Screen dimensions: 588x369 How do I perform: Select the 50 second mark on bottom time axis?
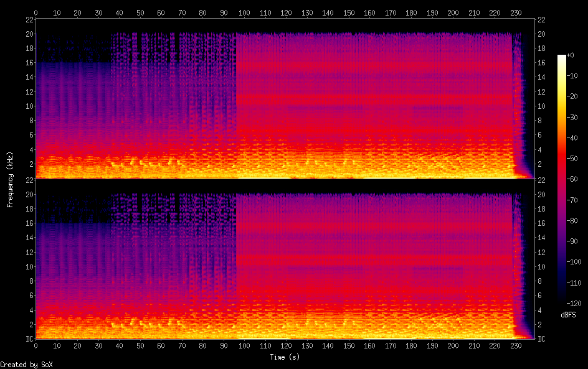pos(140,346)
